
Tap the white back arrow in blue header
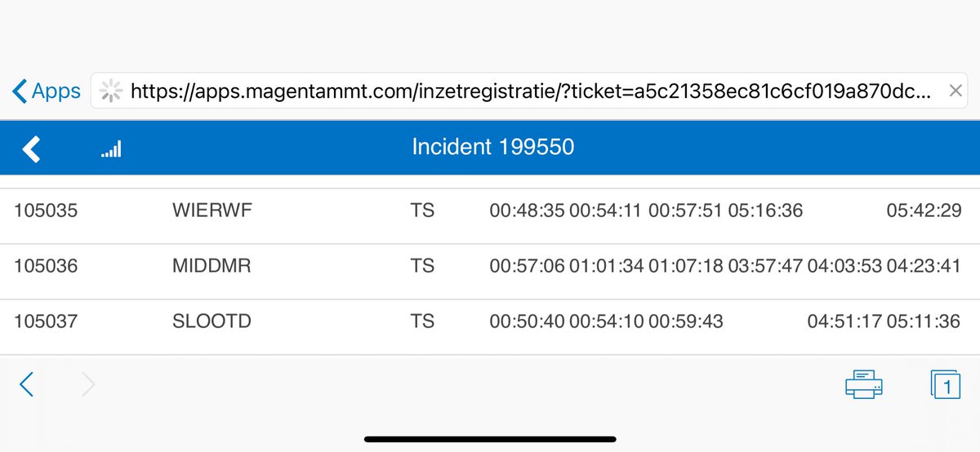click(31, 149)
